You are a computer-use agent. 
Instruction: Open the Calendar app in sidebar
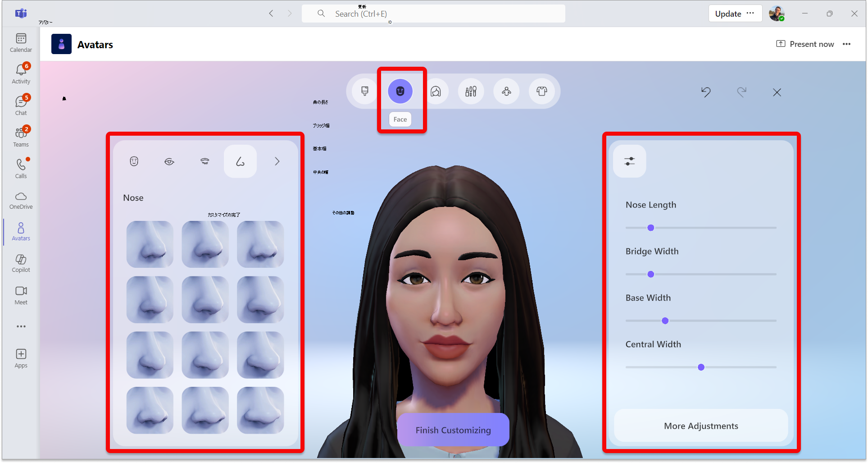coord(21,43)
